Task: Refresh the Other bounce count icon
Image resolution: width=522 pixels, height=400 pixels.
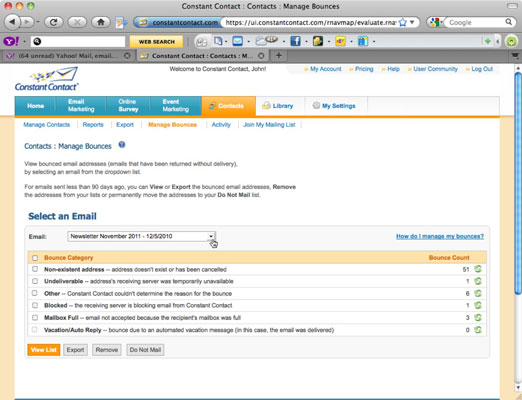Action: click(x=478, y=293)
